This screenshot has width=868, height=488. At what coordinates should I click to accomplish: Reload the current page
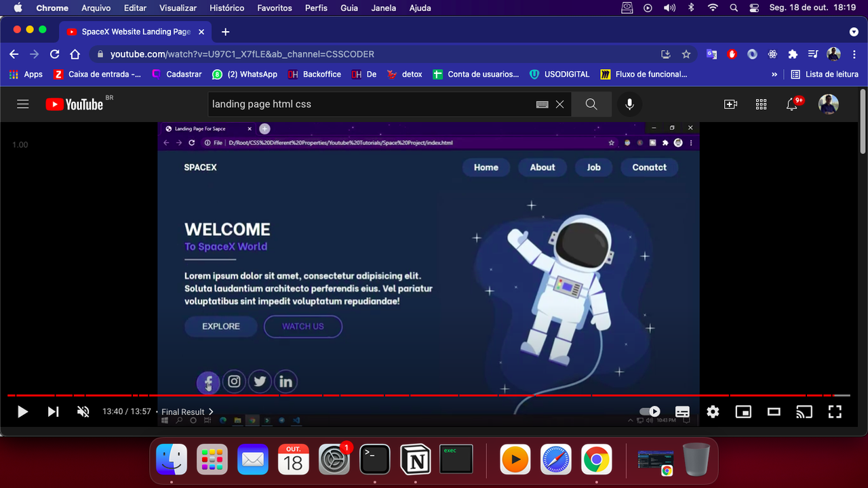point(54,54)
